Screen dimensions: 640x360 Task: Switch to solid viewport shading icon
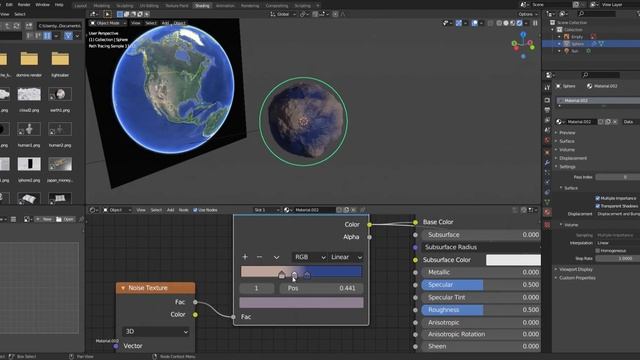(x=506, y=23)
